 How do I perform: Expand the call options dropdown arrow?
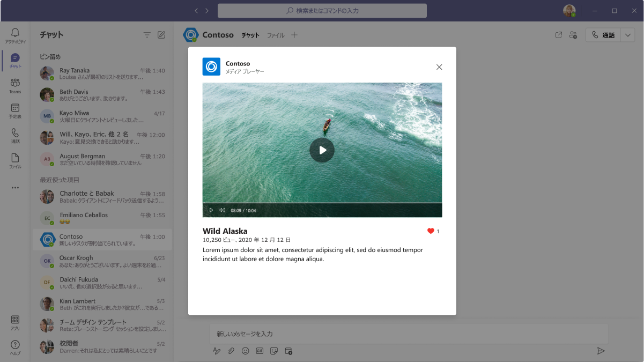(x=628, y=35)
